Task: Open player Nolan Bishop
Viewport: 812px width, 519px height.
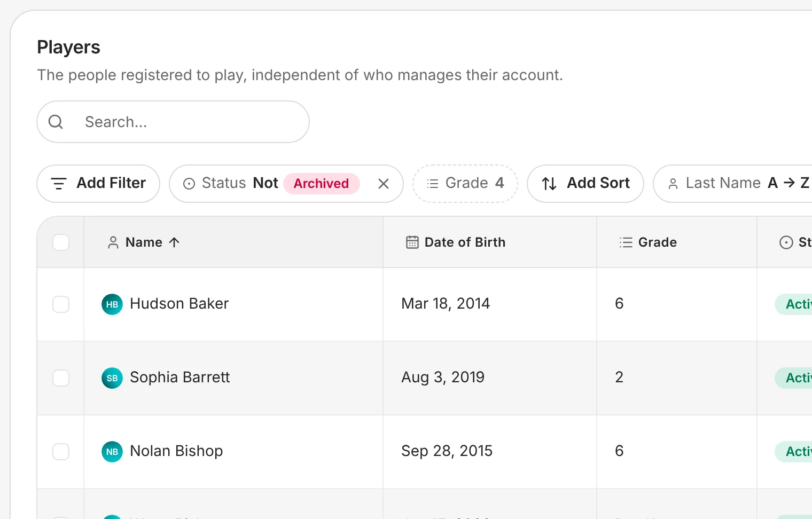Action: coord(176,451)
